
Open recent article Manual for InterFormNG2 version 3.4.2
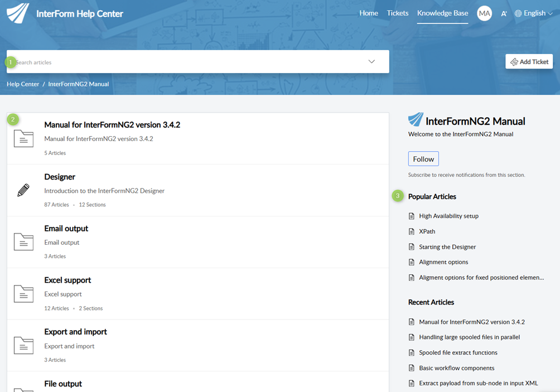click(472, 322)
